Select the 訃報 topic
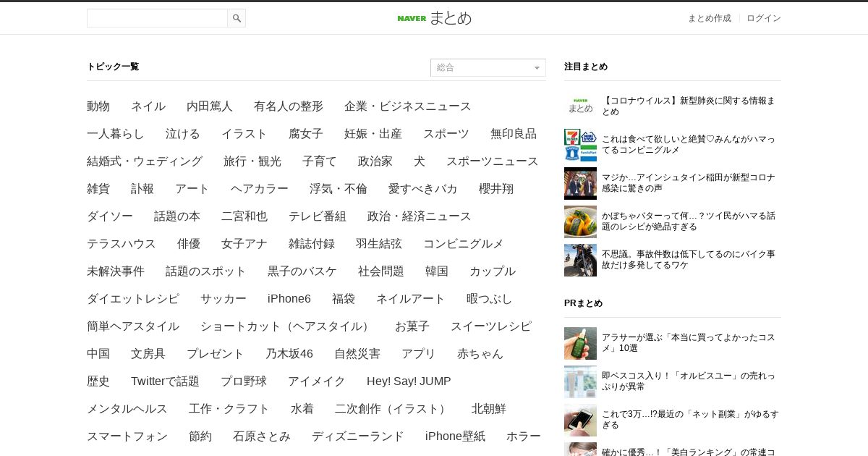868x456 pixels. click(x=142, y=189)
